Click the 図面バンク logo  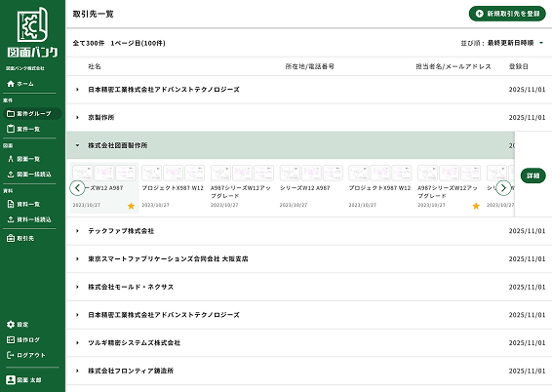[33, 32]
